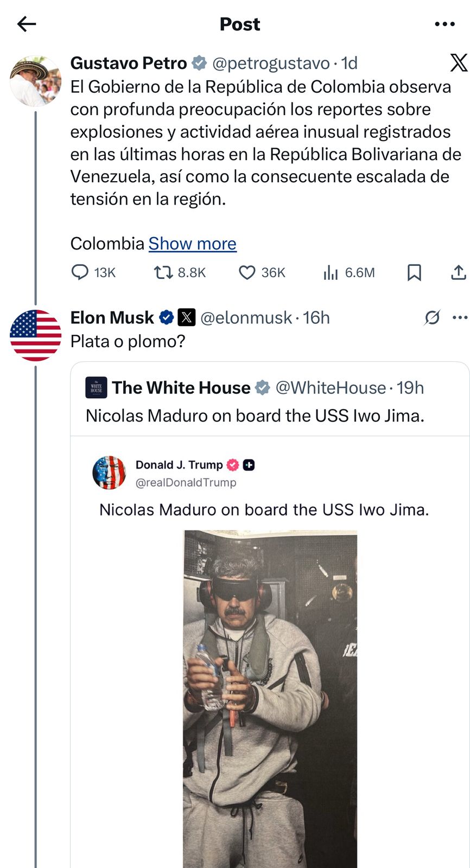This screenshot has width=470, height=868.
Task: Share the Gustavo Petro post
Action: tap(459, 272)
